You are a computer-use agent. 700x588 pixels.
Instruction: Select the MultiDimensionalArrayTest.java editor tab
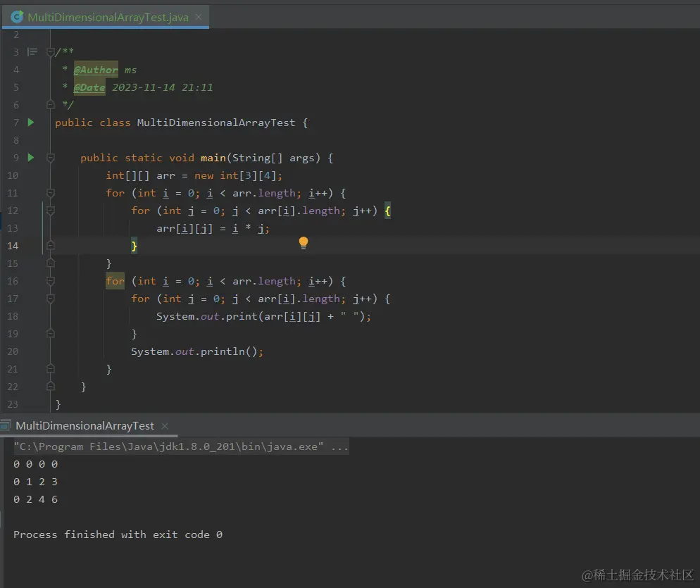click(106, 17)
